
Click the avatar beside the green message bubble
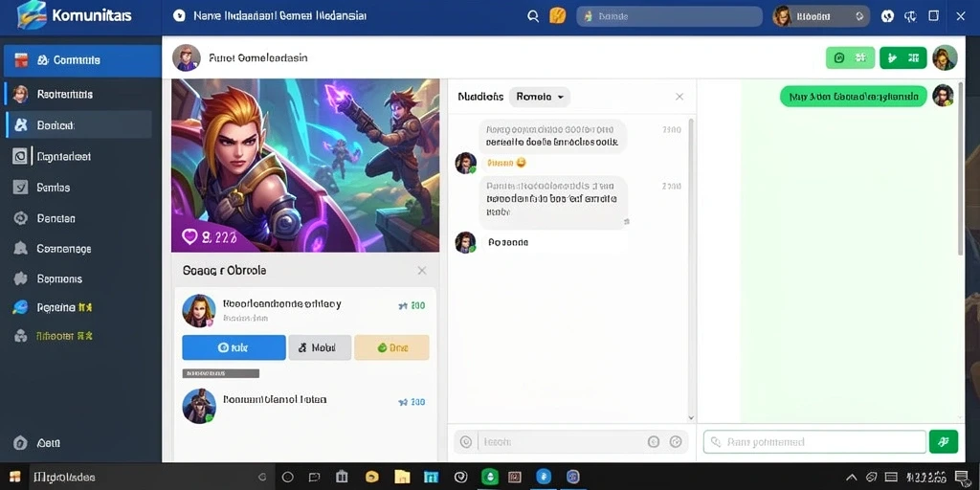point(943,96)
